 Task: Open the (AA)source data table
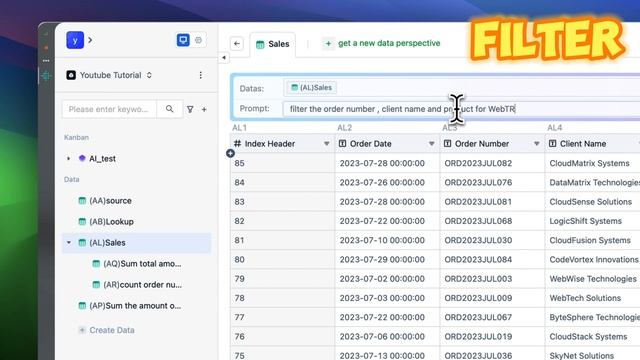(110, 200)
